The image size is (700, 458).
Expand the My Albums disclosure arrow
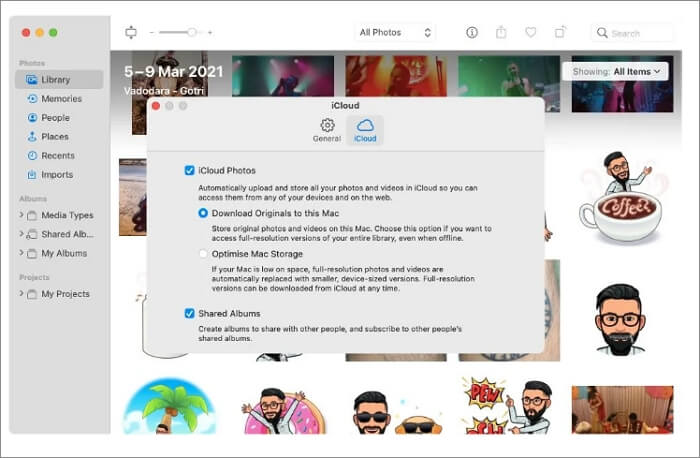21,253
